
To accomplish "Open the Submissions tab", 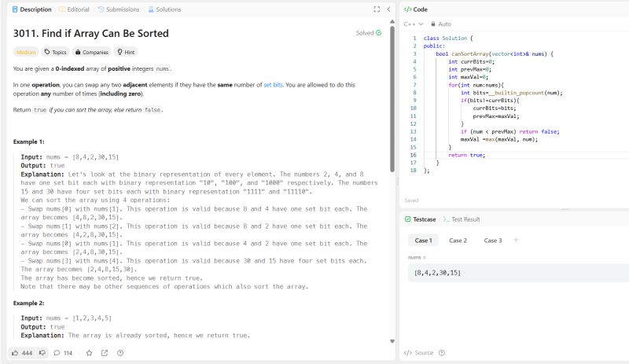I will 116,9.
